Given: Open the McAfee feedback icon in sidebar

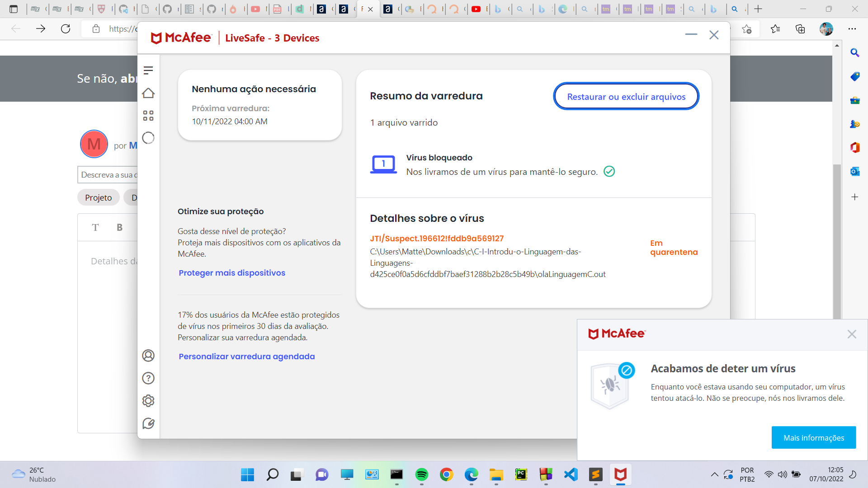Looking at the screenshot, I should click(148, 423).
